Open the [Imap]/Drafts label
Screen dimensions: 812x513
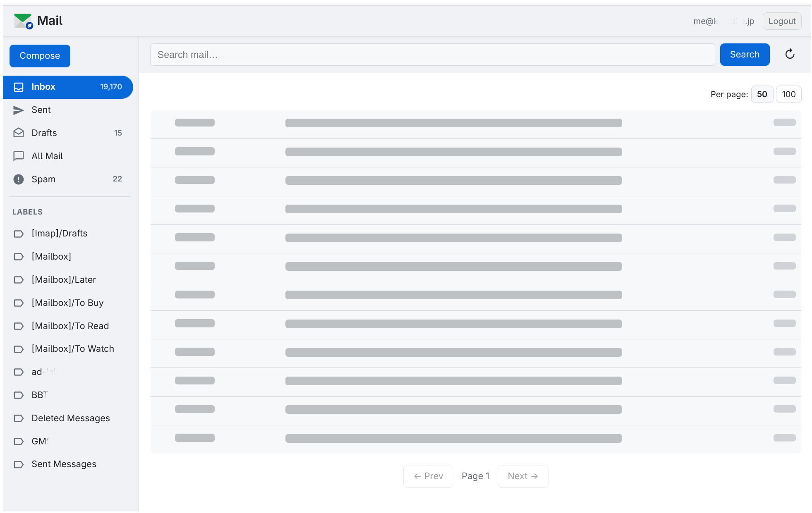tap(59, 233)
